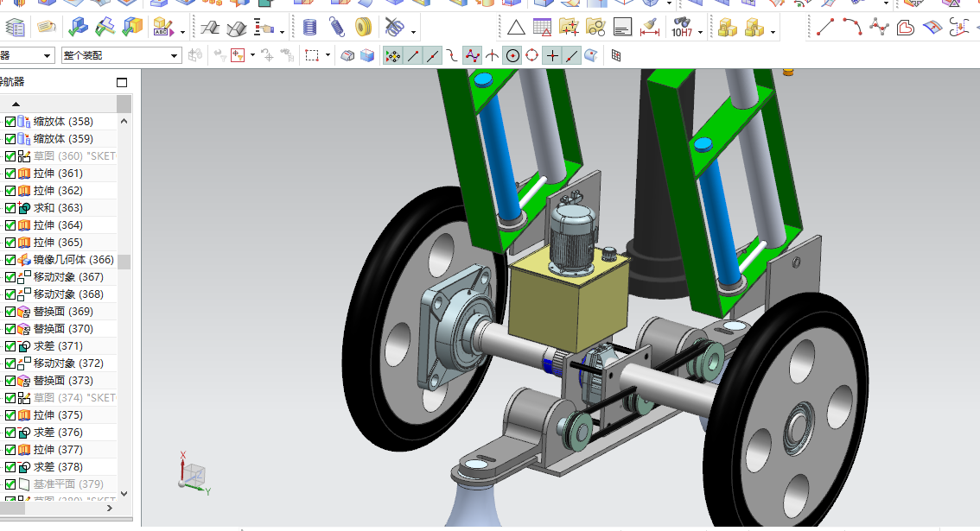Uncheck the 基准平面 (379) checkbox
980x531 pixels.
[x=10, y=484]
